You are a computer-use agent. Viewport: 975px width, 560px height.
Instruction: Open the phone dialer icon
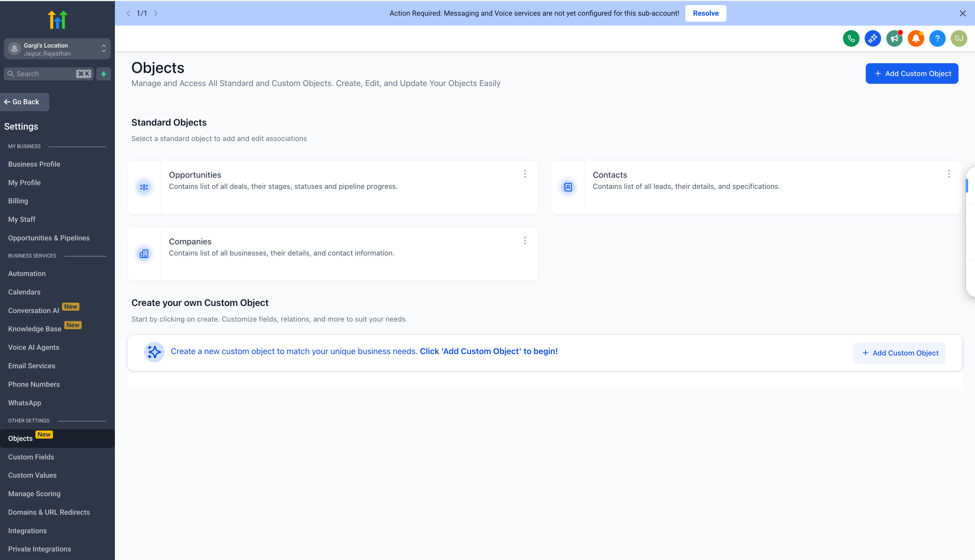tap(851, 38)
